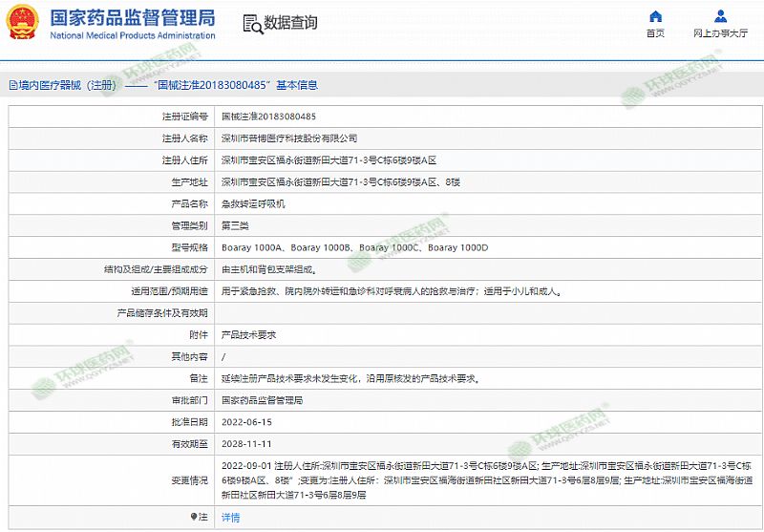Screen dimensions: 764x532
Task: Open 网上办事大厅 via the person icon
Action: (720, 16)
